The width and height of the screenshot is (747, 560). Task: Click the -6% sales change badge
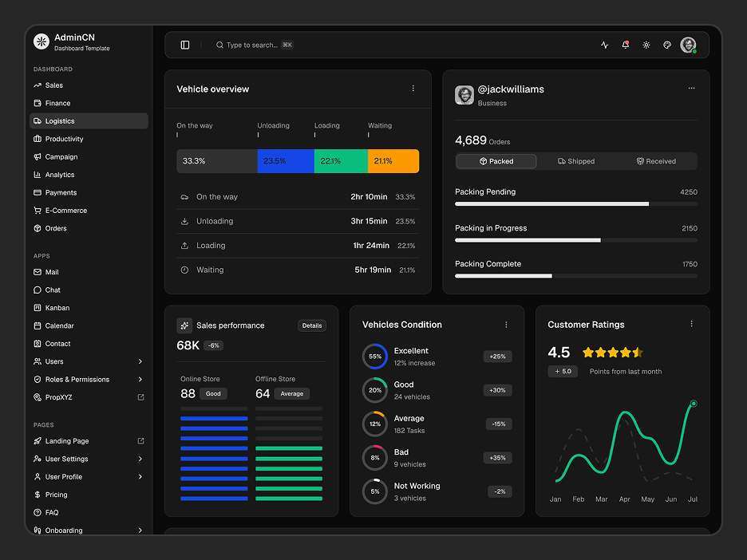(213, 345)
